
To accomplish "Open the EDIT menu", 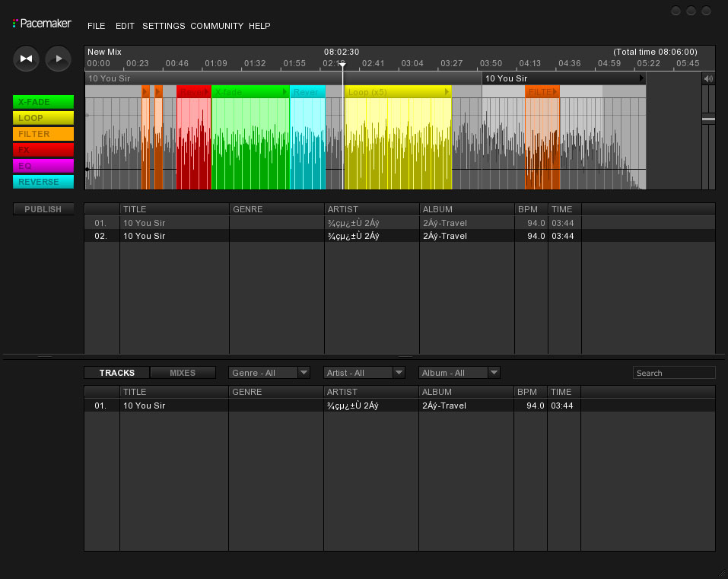I will pos(125,26).
